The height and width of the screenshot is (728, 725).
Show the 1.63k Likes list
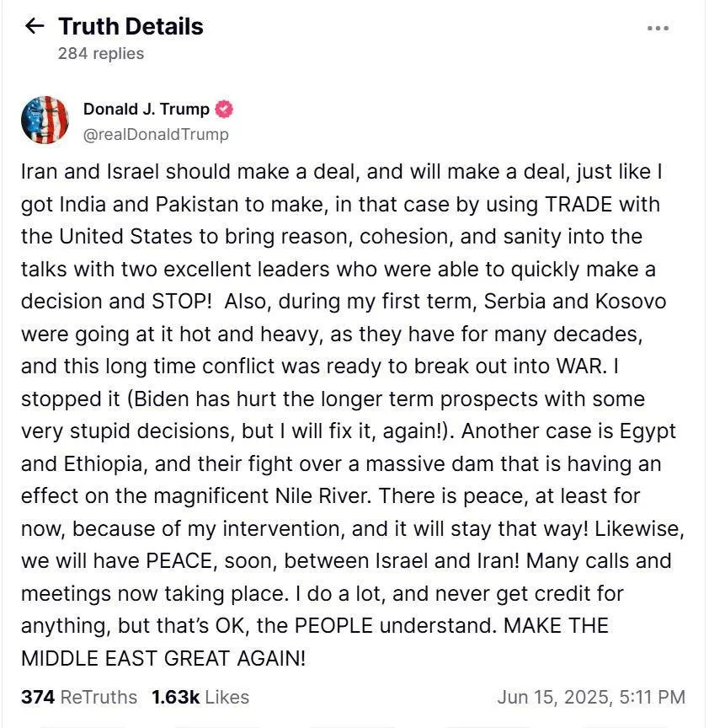(200, 697)
